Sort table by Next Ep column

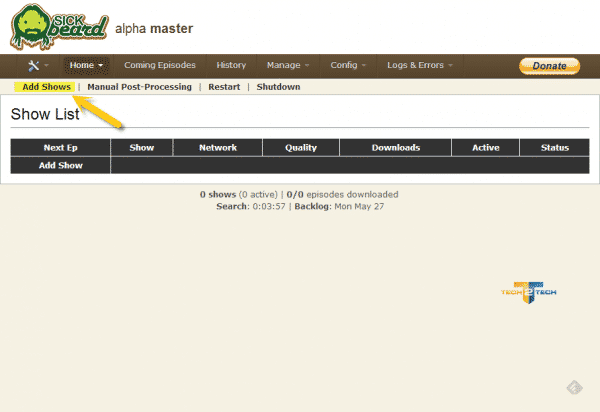(x=60, y=148)
